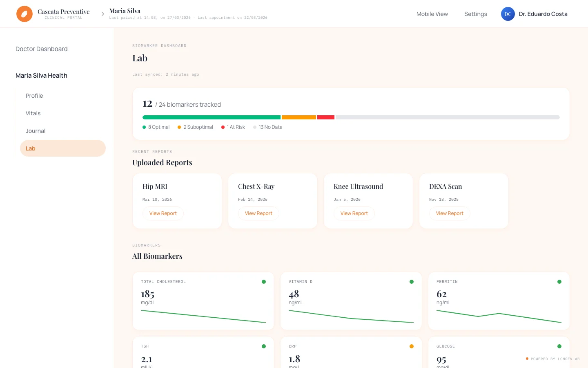The width and height of the screenshot is (588, 368).
Task: Click the orange Suboptimal segment of progress bar
Action: coord(299,117)
